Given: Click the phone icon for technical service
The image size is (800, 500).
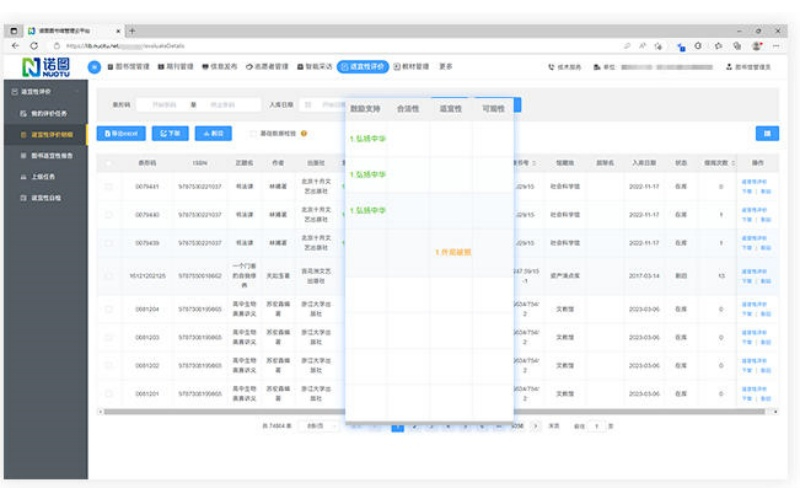Looking at the screenshot, I should (x=551, y=67).
